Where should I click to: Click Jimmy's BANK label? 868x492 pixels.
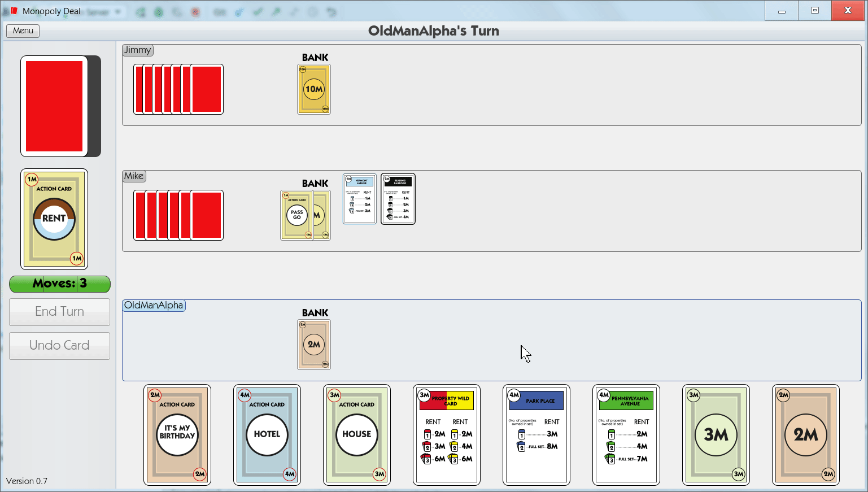click(315, 58)
